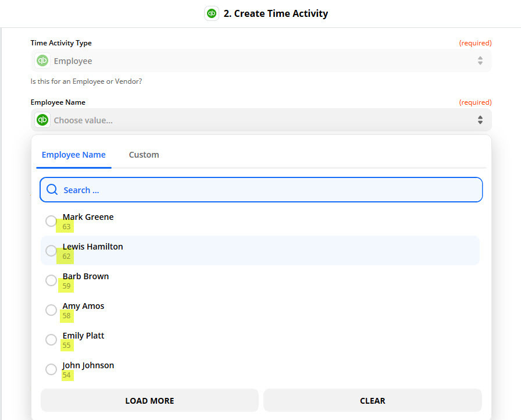Click ID value 55 under Emily Platt

(66, 346)
